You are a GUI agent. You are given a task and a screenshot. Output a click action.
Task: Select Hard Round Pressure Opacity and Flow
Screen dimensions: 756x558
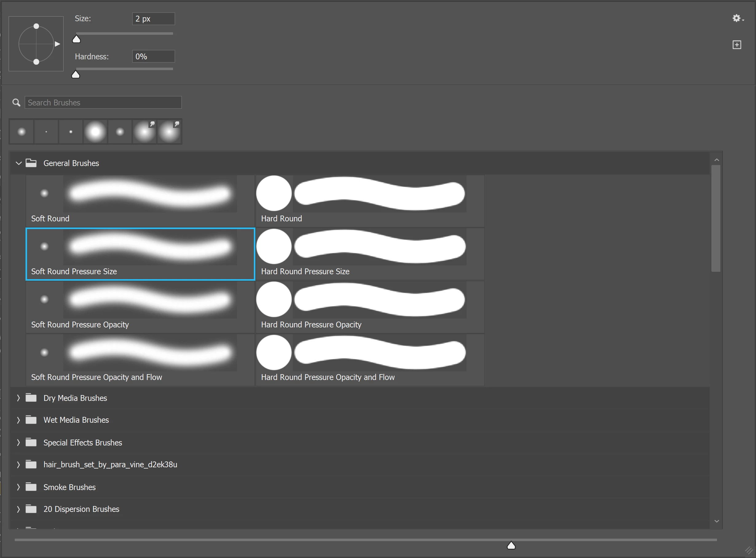[x=370, y=360]
